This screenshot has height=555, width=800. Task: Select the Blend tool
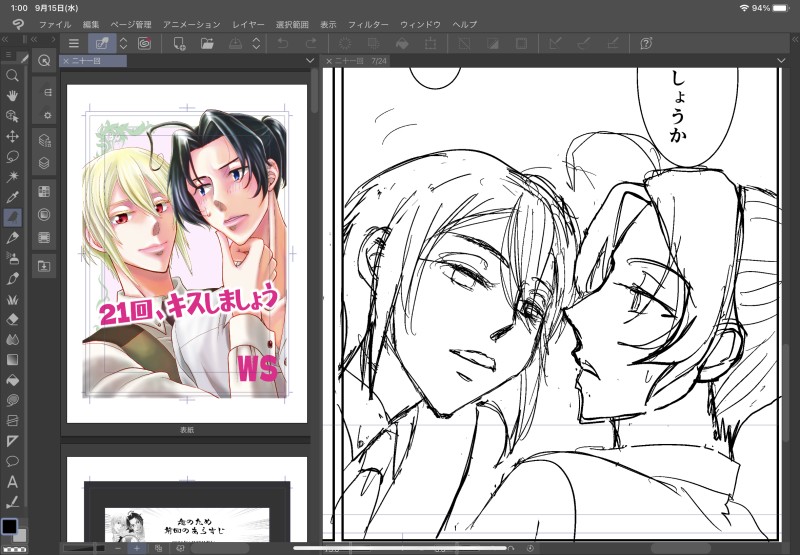click(12, 339)
